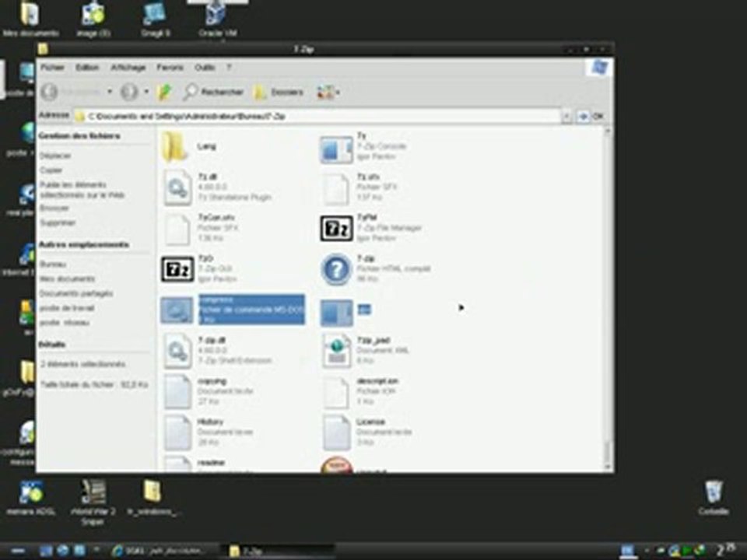Open the Corbeille recycle bin on desktop
This screenshot has width=747, height=560.
(714, 498)
